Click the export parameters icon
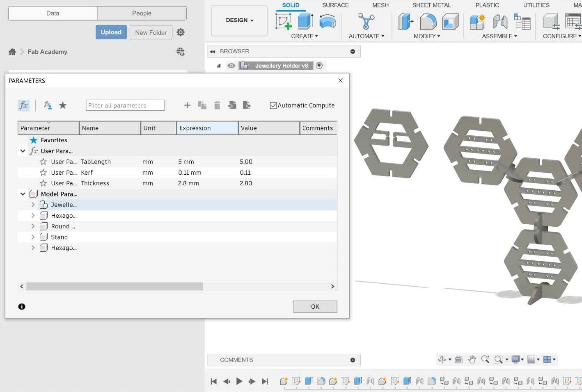The height and width of the screenshot is (392, 582). pos(247,105)
